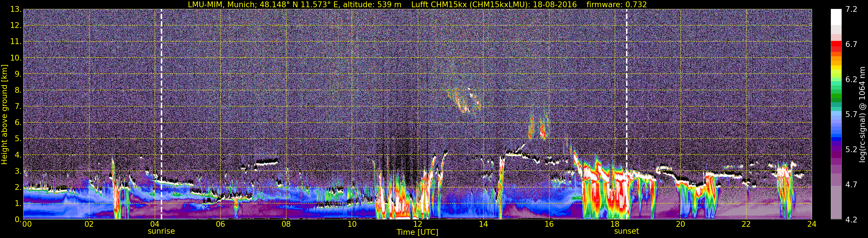Image resolution: width=868 pixels, height=238 pixels.
Task: Click the 13. tick label on the height axis
Action: [x=16, y=10]
